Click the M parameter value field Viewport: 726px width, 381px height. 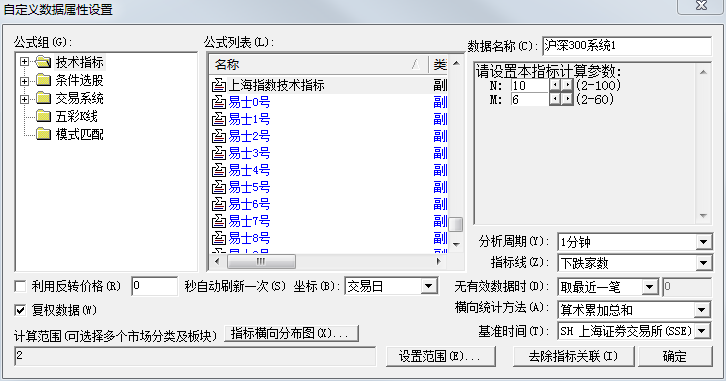pos(530,99)
